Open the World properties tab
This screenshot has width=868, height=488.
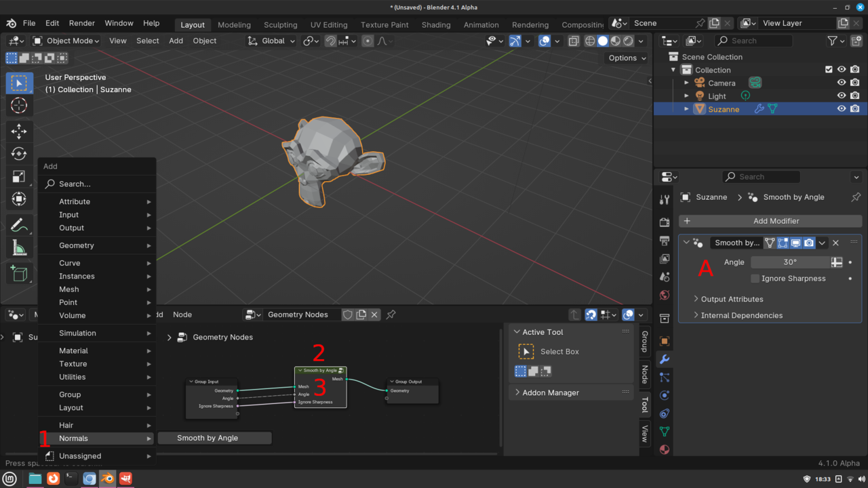(665, 296)
